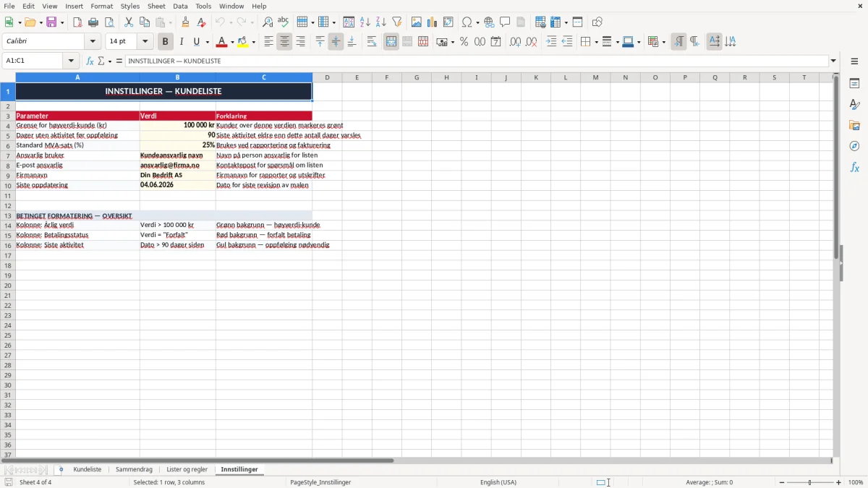Apply AutoFilter
Viewport: 868px width, 488px height.
396,22
